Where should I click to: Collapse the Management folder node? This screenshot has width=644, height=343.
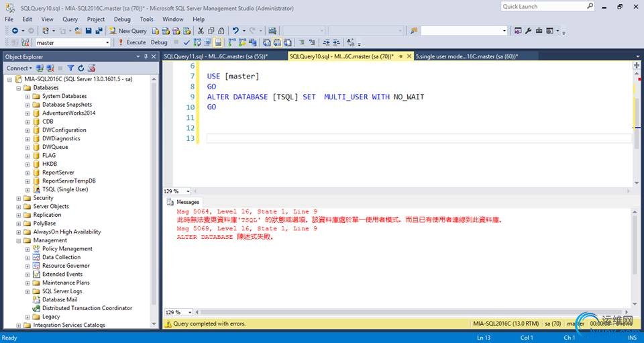tap(19, 241)
